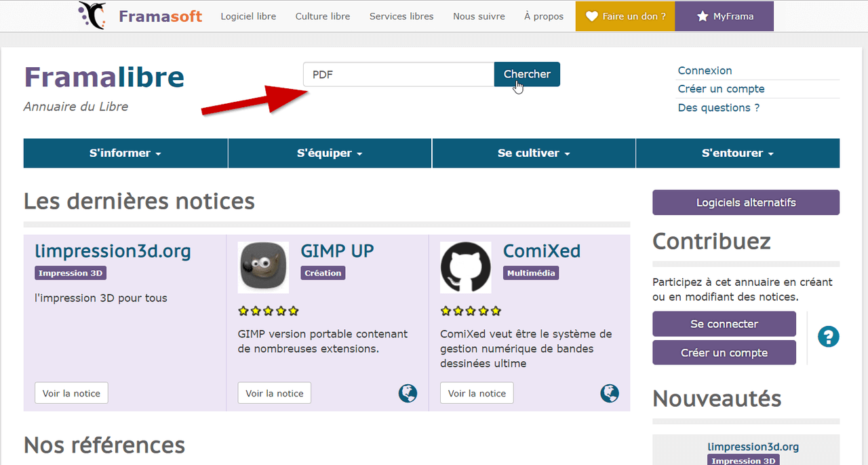Open the ComiXed notice title
The width and height of the screenshot is (868, 465).
click(x=542, y=251)
